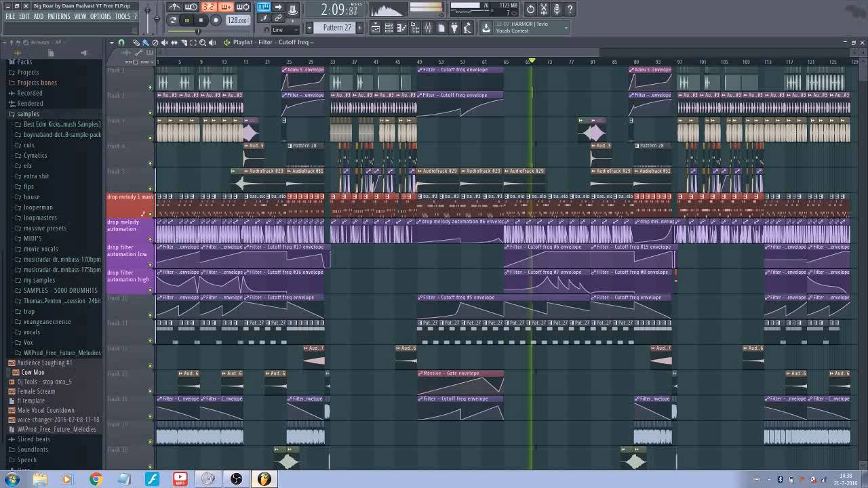Select the Male Vocal Countdown sample

pyautogui.click(x=45, y=410)
